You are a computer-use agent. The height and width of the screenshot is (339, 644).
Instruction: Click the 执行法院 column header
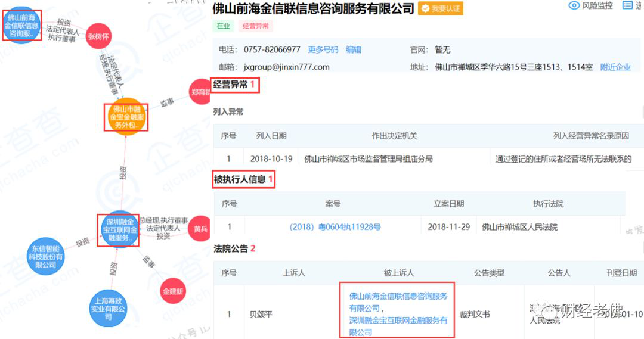pyautogui.click(x=549, y=204)
